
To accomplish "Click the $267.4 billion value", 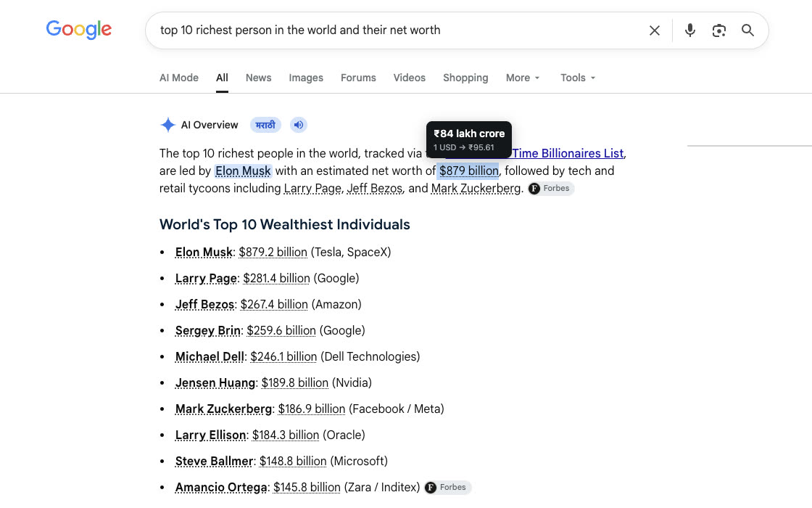I will pos(274,304).
